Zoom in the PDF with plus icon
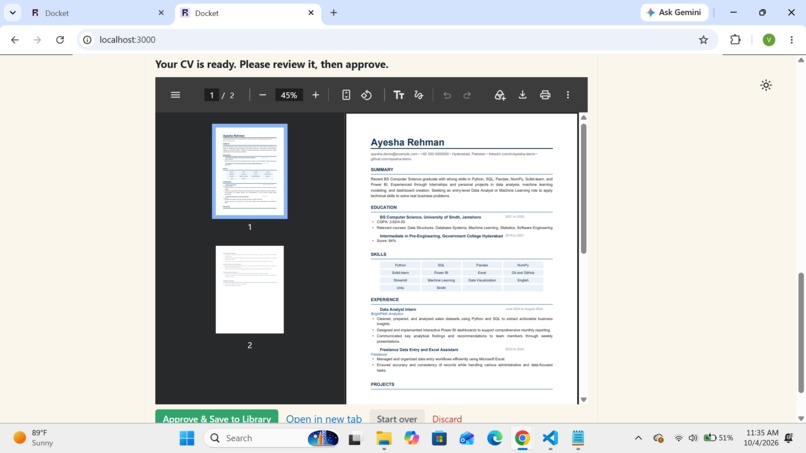806x453 pixels. [x=316, y=95]
